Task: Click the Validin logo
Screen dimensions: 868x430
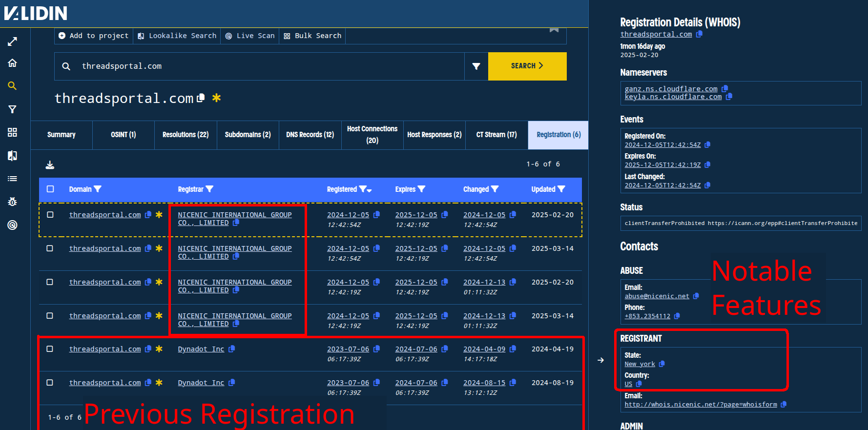Action: click(36, 13)
